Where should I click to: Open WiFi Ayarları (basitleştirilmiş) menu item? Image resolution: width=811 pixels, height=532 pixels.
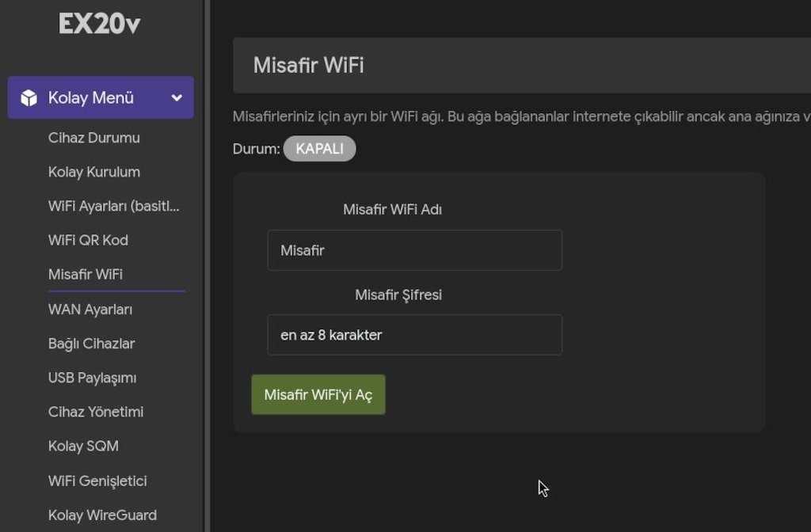pos(114,207)
